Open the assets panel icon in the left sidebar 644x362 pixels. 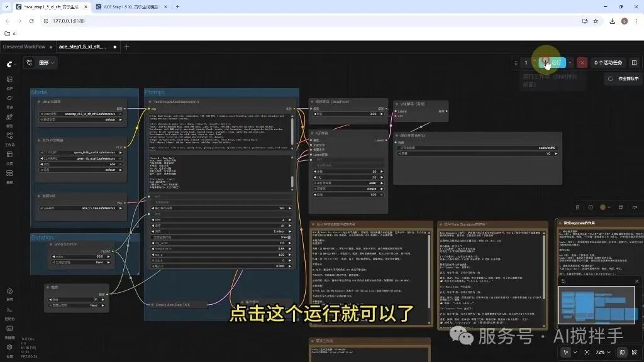9,79
